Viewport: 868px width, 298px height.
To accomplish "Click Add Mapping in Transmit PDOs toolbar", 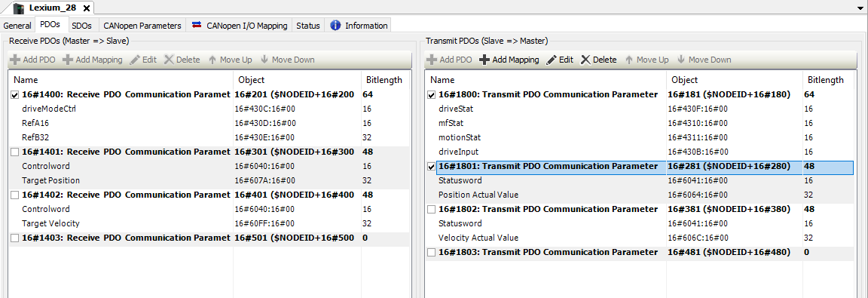I will 509,60.
